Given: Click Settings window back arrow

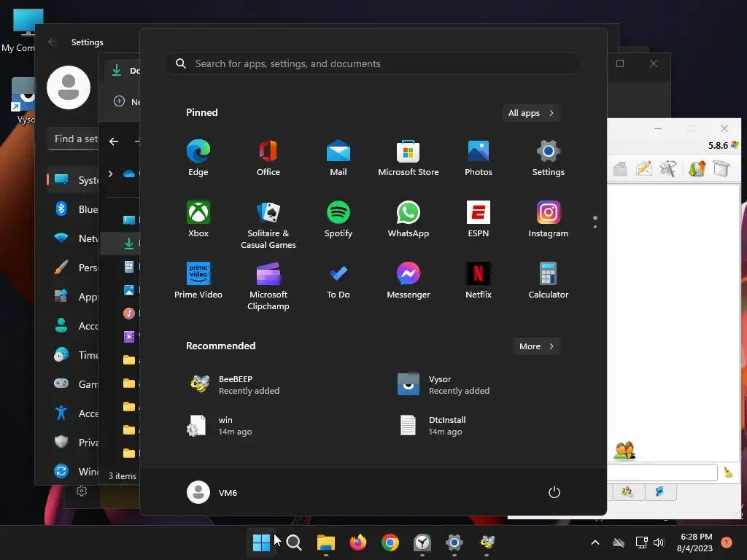Looking at the screenshot, I should point(53,42).
